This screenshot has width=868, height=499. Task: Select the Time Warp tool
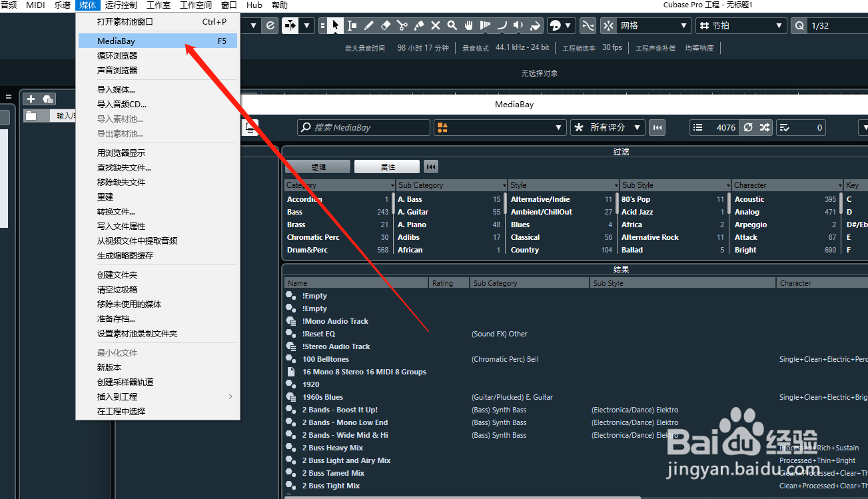(486, 26)
